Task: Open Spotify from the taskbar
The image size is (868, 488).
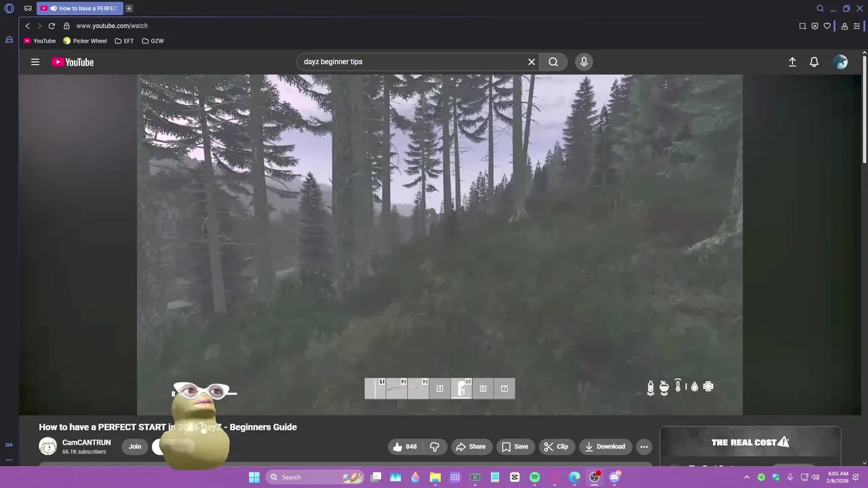Action: tap(534, 477)
